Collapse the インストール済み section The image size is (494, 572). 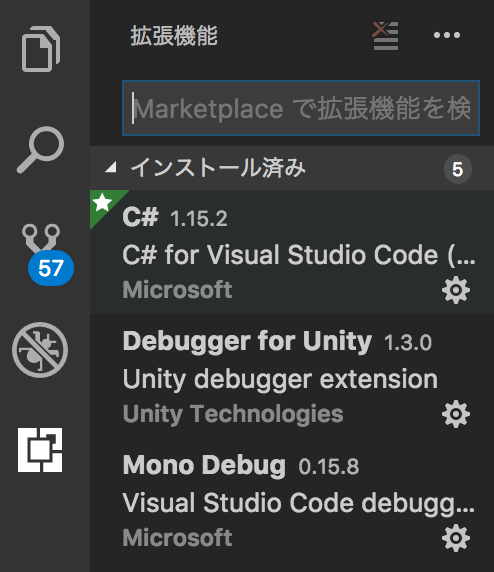111,168
